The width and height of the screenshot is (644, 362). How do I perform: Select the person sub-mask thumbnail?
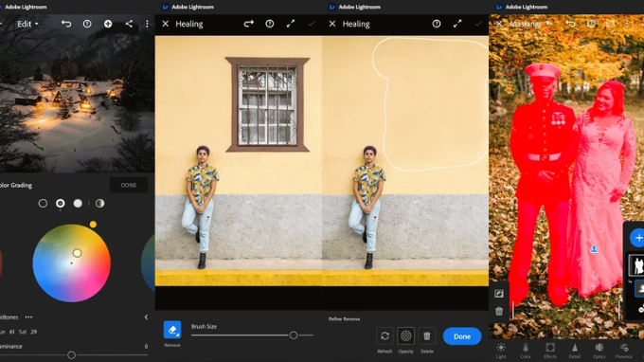coord(639,288)
